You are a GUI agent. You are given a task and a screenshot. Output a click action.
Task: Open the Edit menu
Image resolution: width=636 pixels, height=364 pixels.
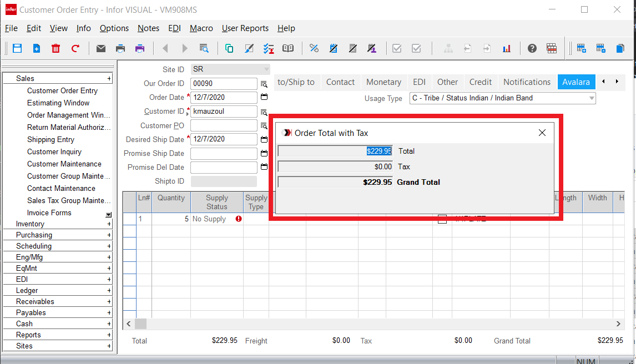(x=34, y=28)
